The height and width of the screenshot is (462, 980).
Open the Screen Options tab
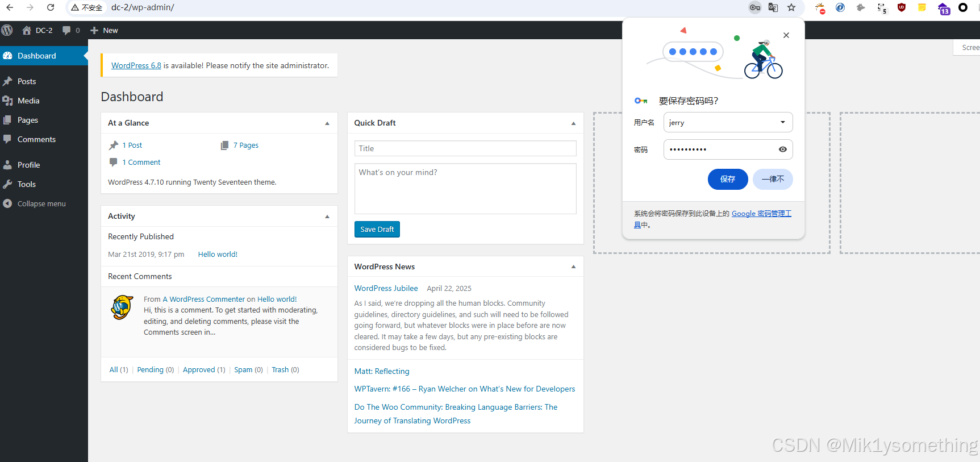(x=967, y=48)
